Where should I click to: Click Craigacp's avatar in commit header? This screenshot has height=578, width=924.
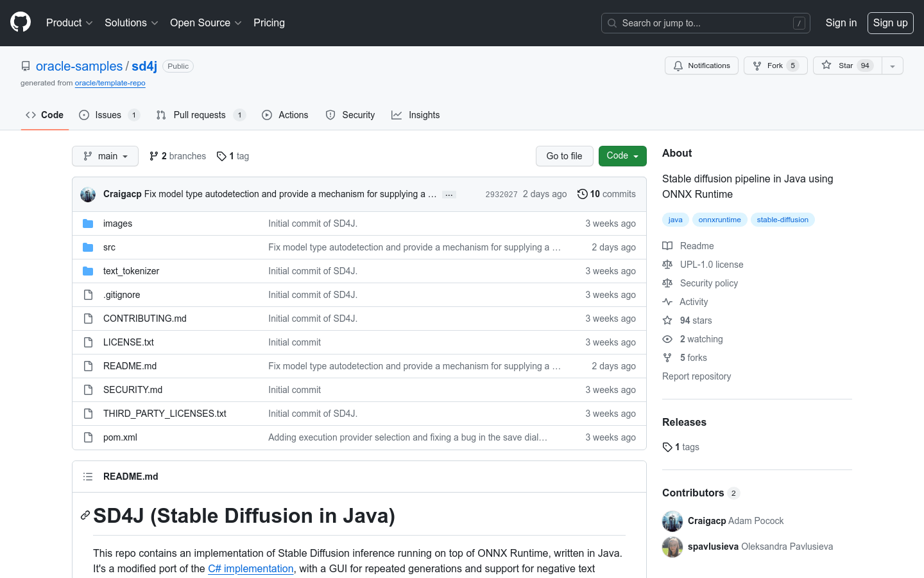tap(88, 194)
